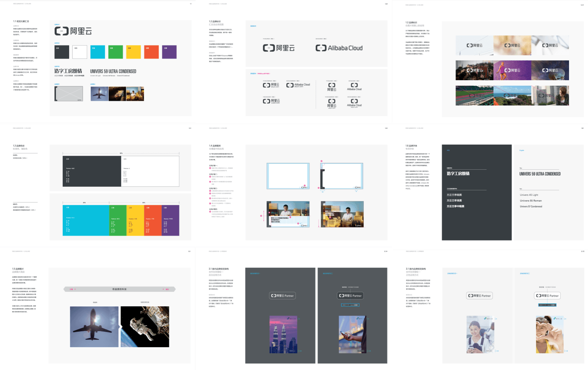Screen dimensions: 588x370
Task: Select the small white swatch on 1.1 page
Action: pos(80,52)
